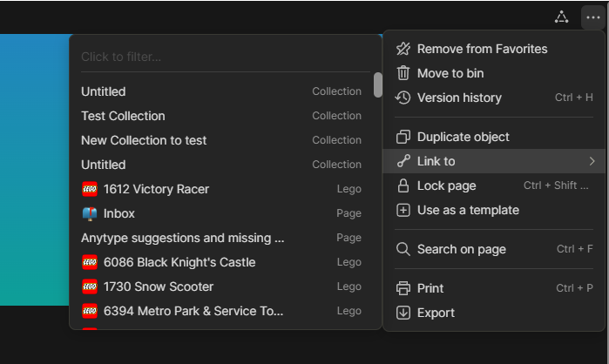Click the Print printer icon

[x=403, y=288]
